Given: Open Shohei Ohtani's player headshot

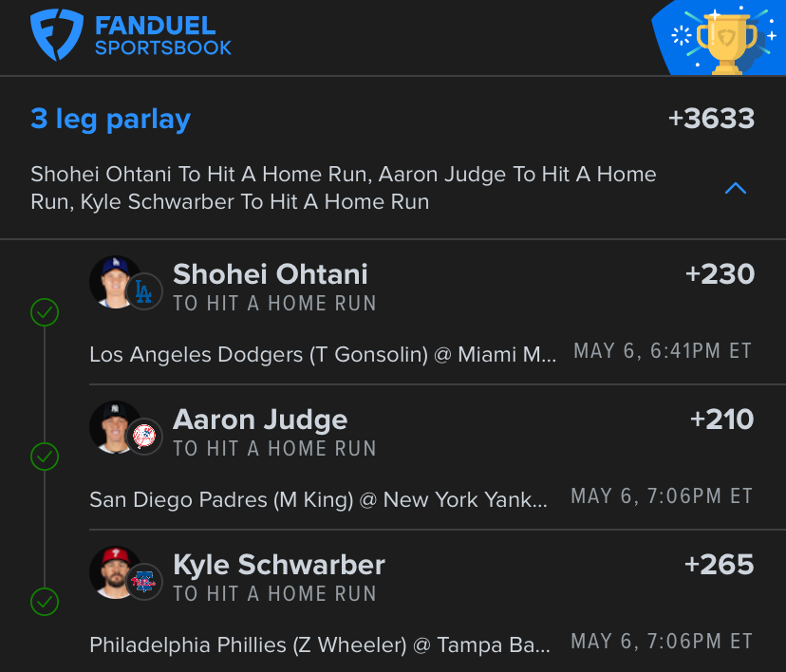Looking at the screenshot, I should (114, 282).
